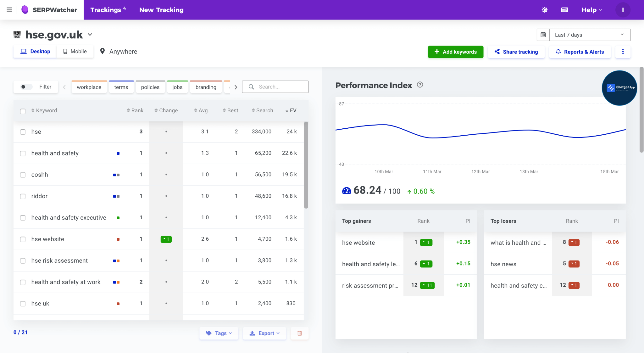Click the magnifier icon in search box
The image size is (644, 353).
click(x=251, y=87)
